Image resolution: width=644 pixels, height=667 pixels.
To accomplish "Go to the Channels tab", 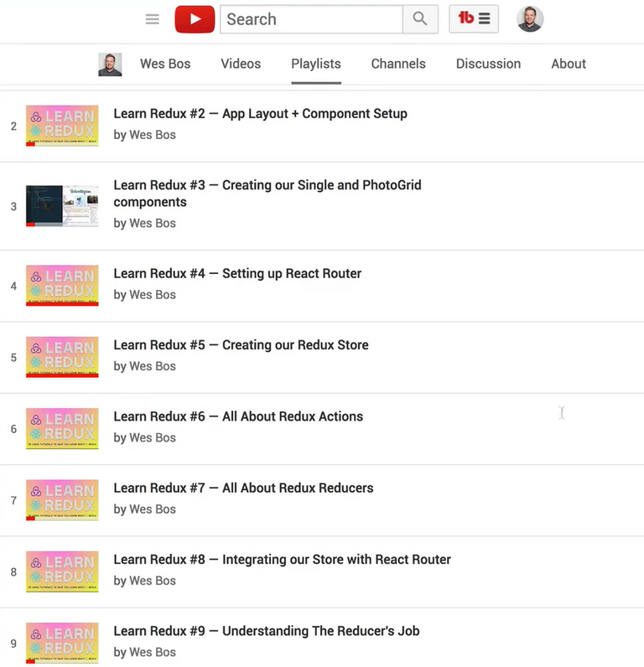I will (398, 64).
